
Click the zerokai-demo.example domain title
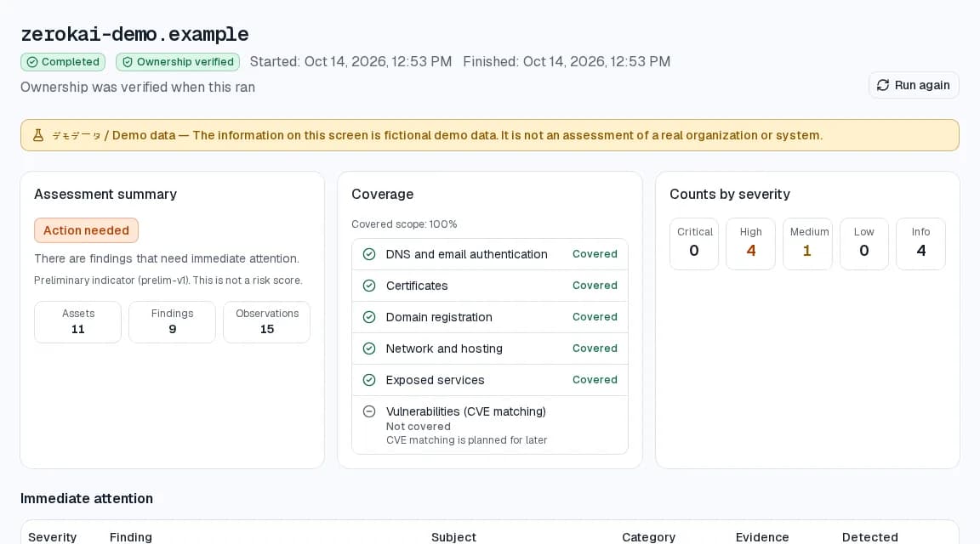[134, 34]
